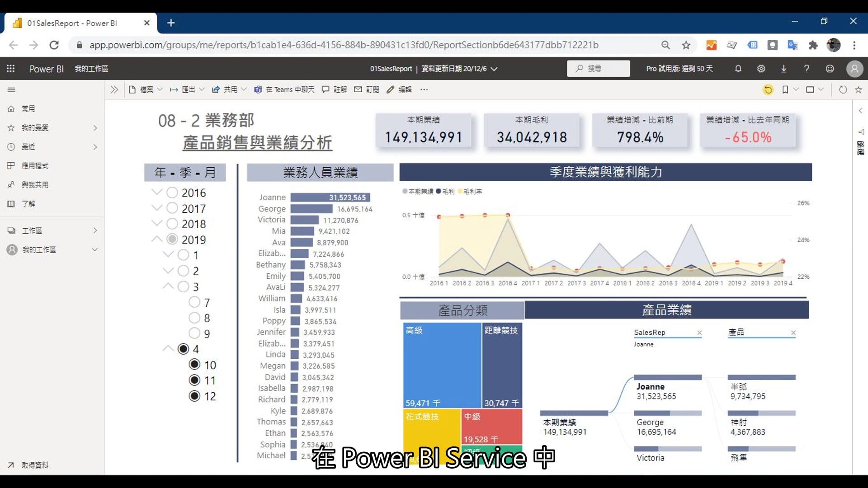Toggle the left navigation hamburger menu

point(11,89)
